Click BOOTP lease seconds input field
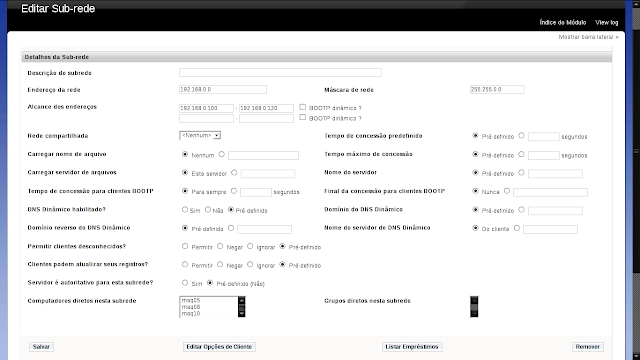640x360 pixels. tap(256, 192)
